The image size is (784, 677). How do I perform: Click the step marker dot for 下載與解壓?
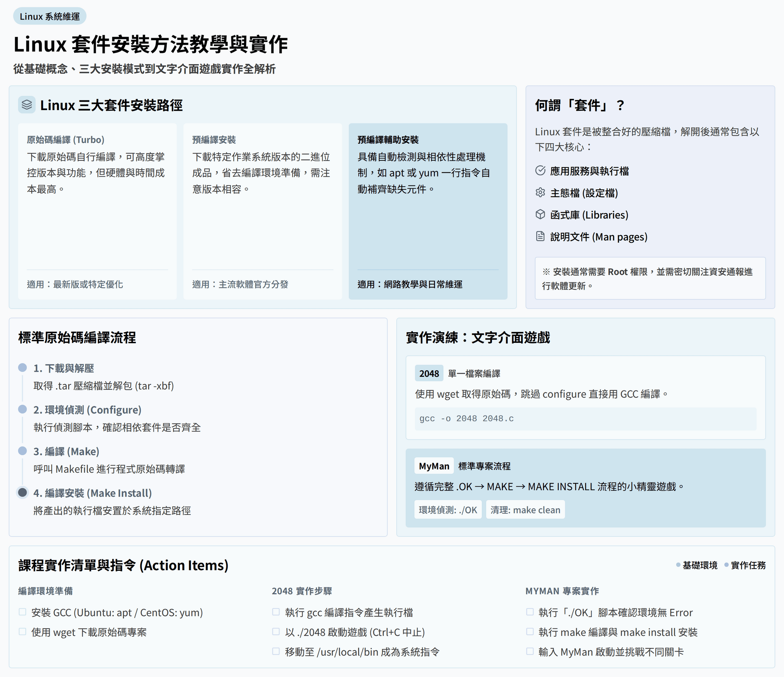pyautogui.click(x=23, y=368)
